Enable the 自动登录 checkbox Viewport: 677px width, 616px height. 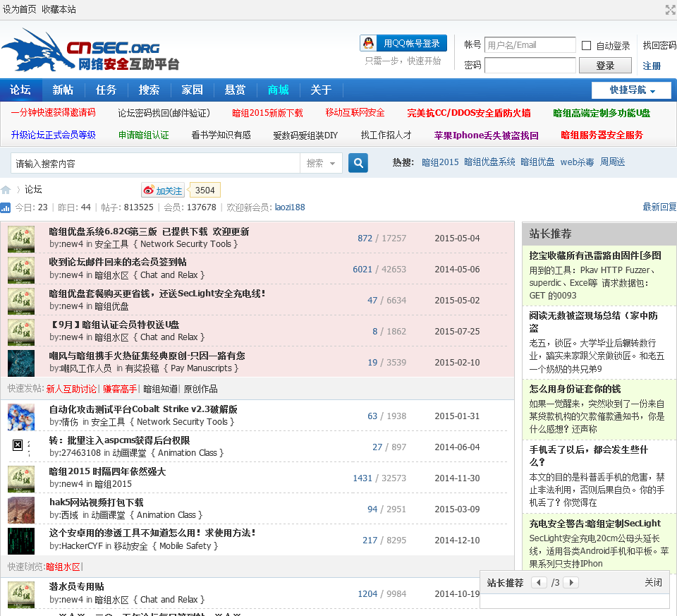tap(586, 46)
